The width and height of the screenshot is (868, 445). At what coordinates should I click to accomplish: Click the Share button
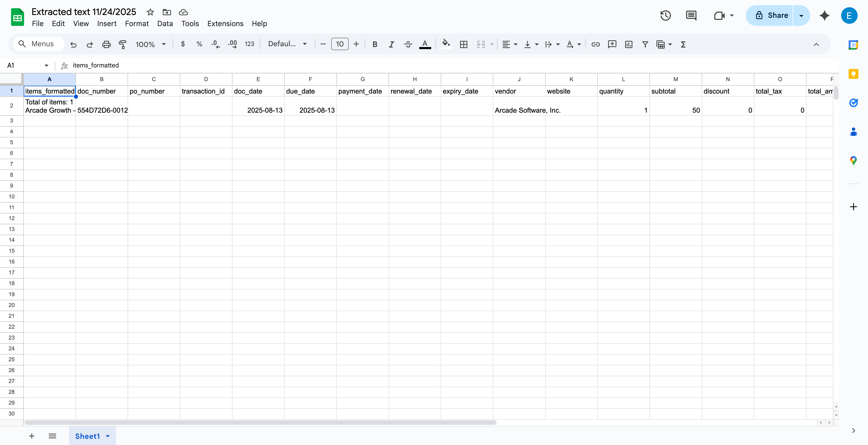(771, 16)
